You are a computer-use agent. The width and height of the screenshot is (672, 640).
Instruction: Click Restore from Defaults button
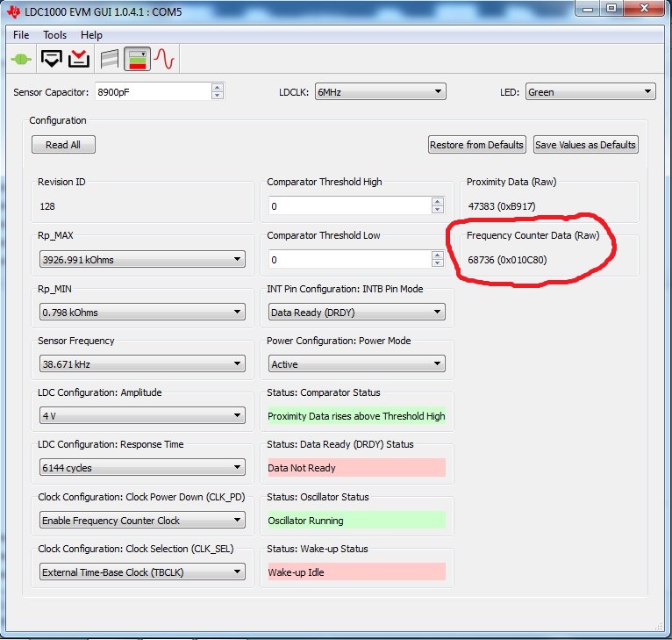click(476, 145)
